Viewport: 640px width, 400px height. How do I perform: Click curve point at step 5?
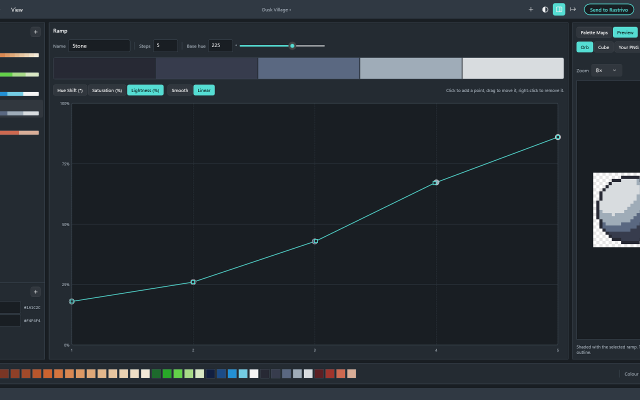point(558,137)
